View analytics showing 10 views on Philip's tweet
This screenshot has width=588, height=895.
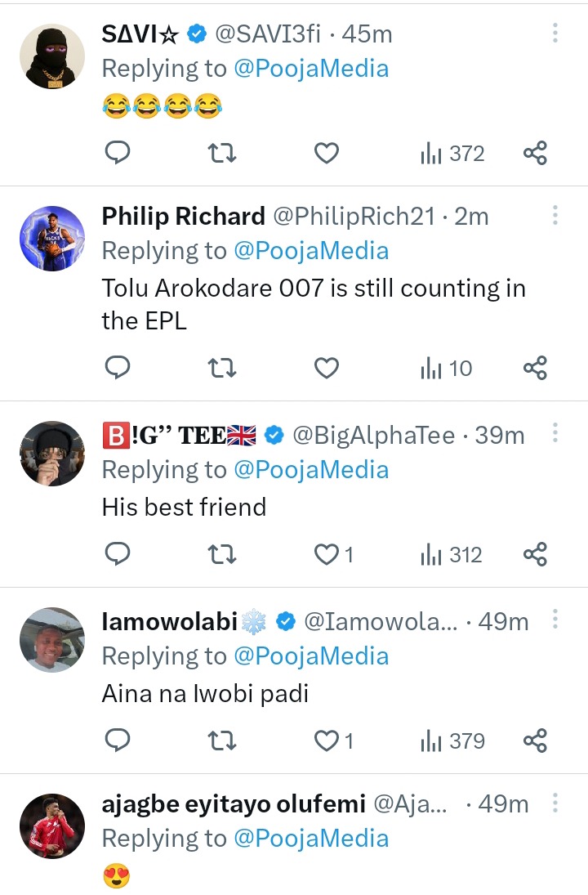[446, 369]
